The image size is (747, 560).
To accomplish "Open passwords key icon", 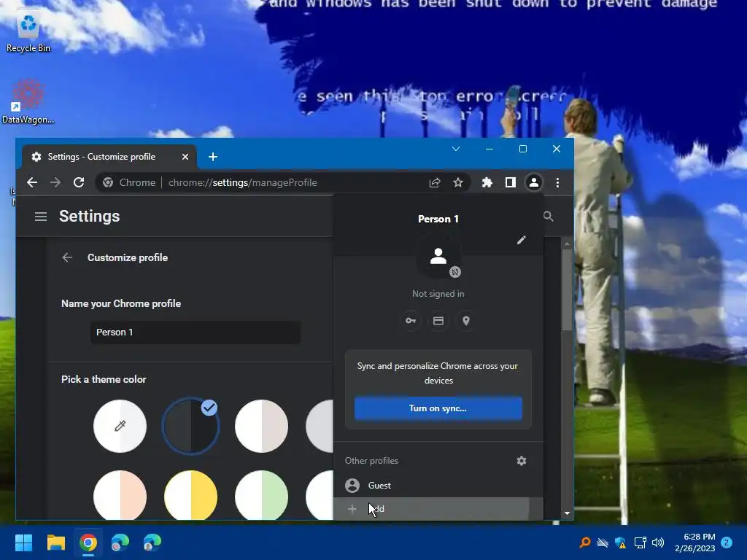I will (x=411, y=321).
